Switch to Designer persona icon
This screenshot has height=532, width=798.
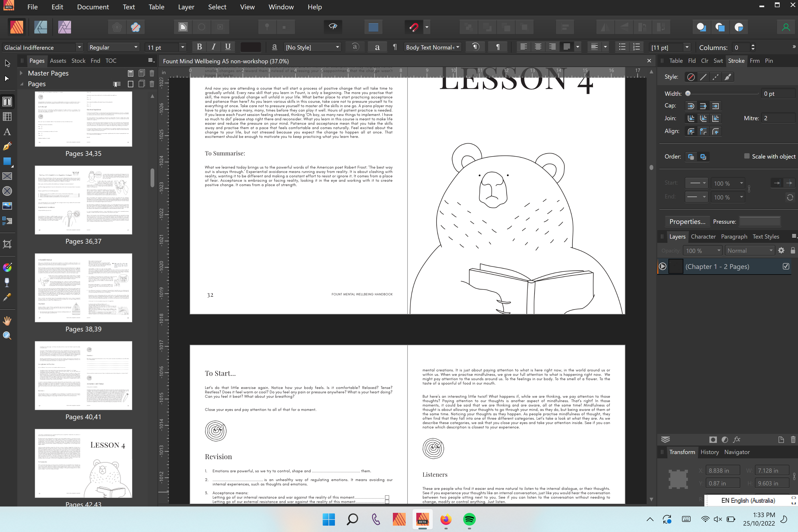click(x=40, y=27)
